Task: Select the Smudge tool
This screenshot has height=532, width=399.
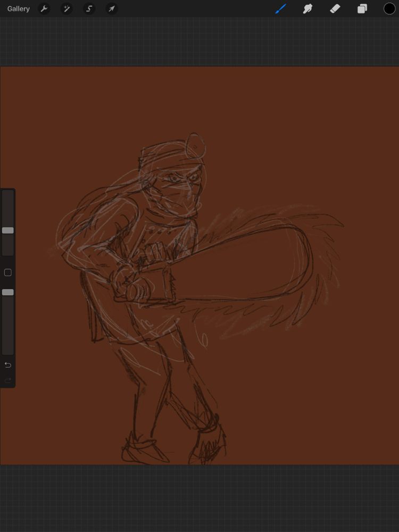Action: point(307,9)
